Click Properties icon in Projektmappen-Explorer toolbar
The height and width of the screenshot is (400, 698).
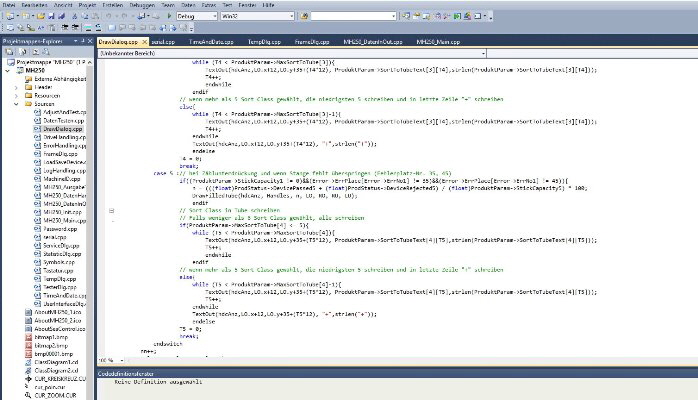[9, 52]
